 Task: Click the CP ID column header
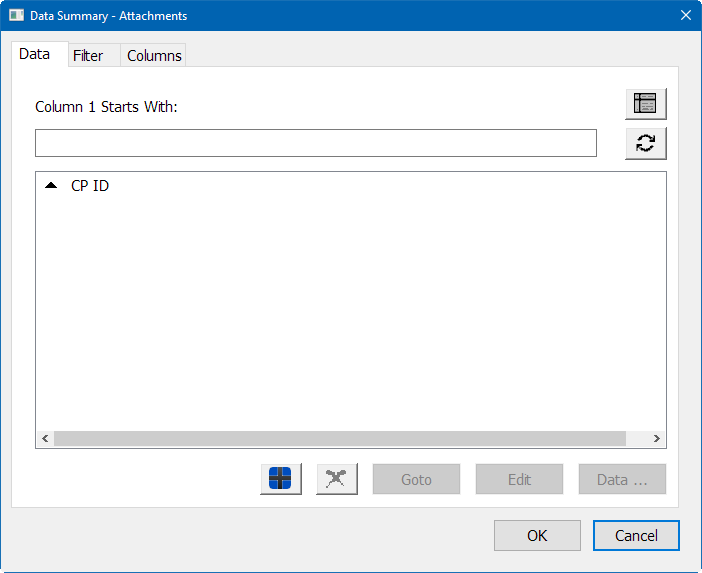90,186
